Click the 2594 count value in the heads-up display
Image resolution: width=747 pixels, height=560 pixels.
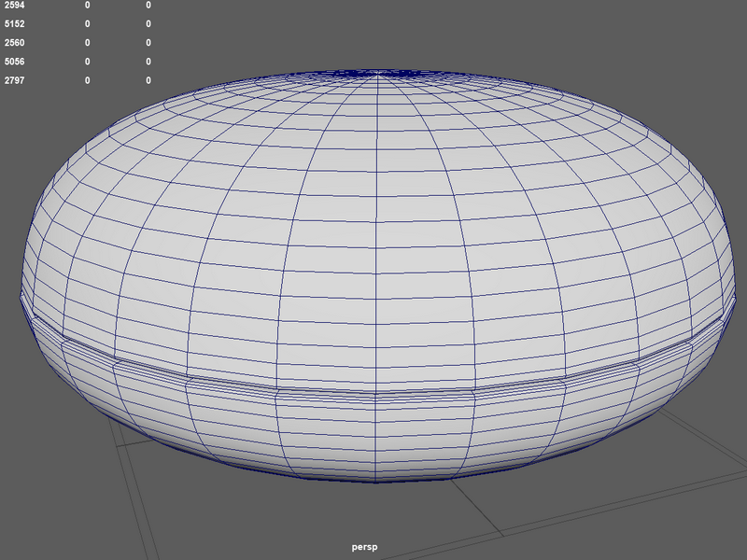tap(14, 5)
